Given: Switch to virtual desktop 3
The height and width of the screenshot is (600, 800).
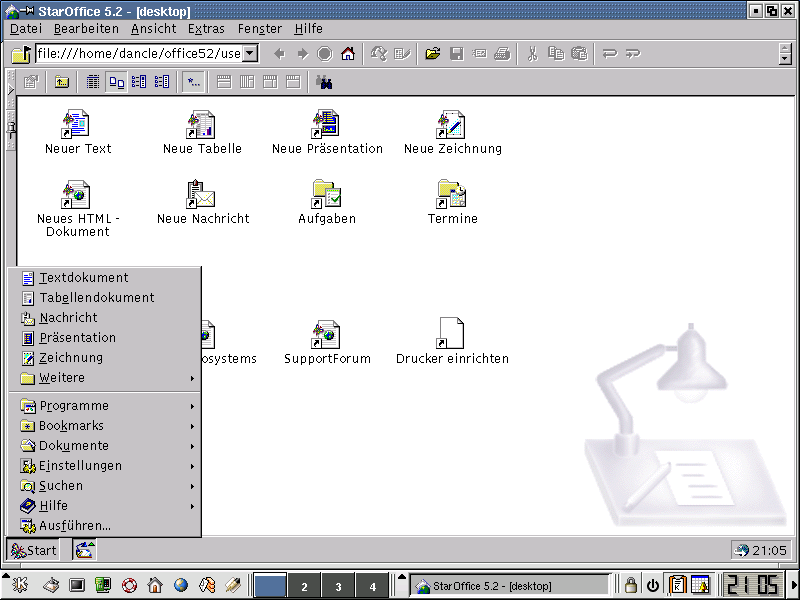Looking at the screenshot, I should (338, 586).
